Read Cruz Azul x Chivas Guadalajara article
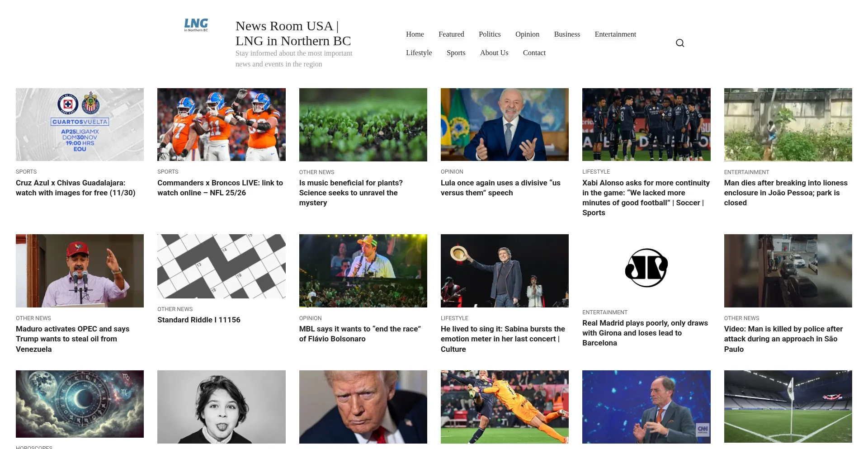 75,188
